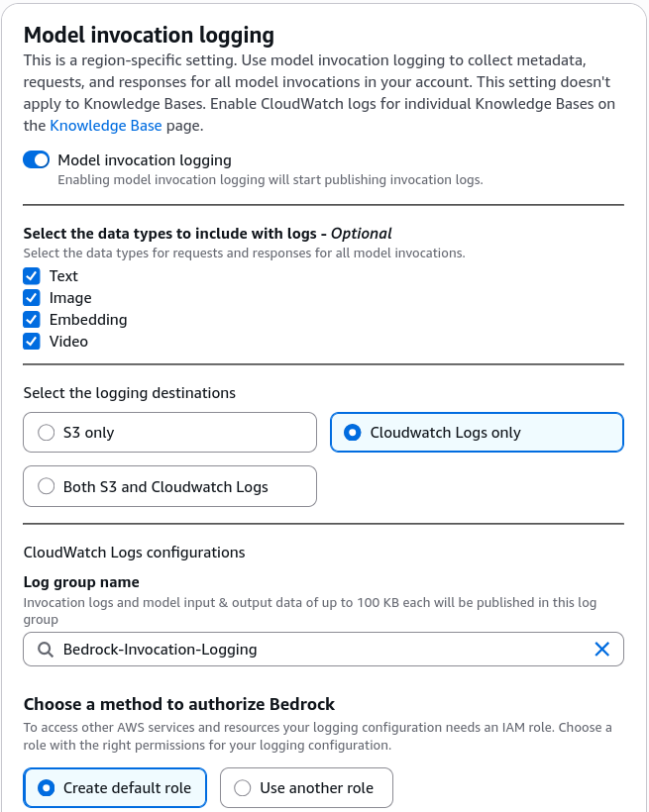Clear the log group name with X icon

pyautogui.click(x=601, y=649)
